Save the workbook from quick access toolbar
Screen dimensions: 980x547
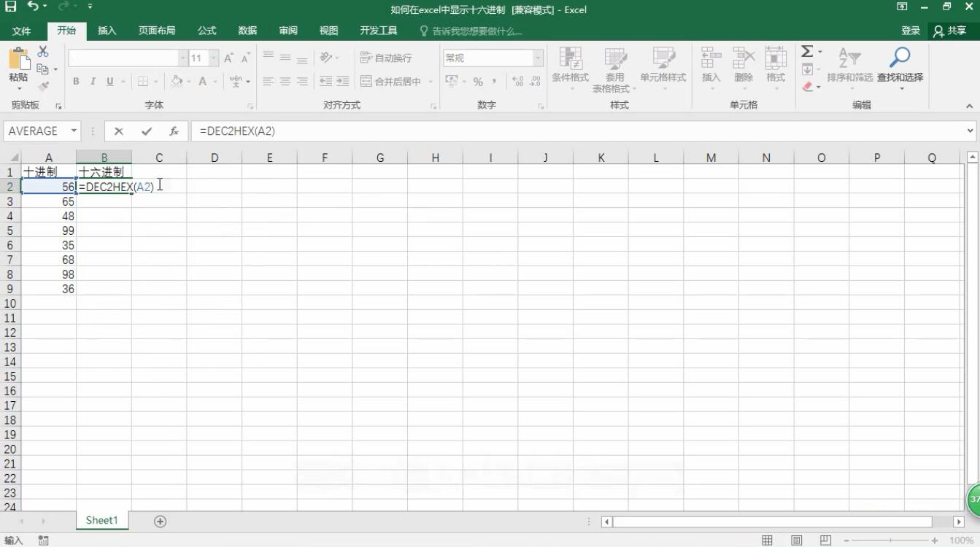tap(11, 7)
